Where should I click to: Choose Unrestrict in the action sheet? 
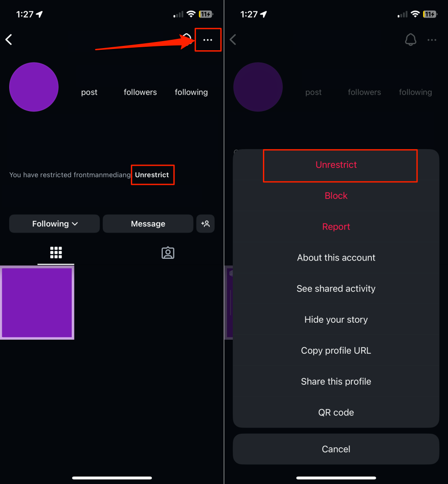(336, 165)
